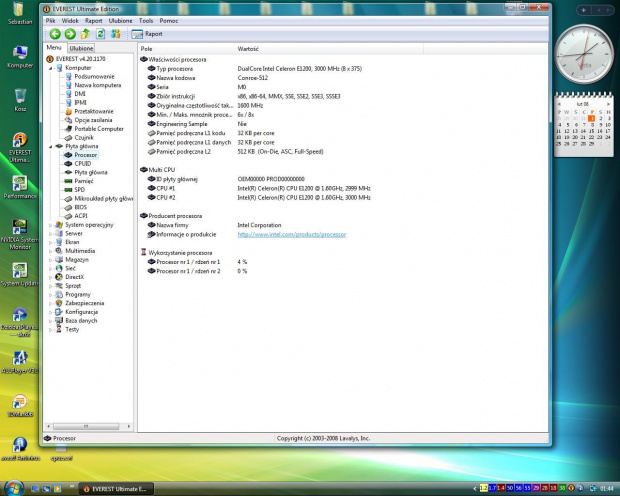Screen dimensions: 620x496
Task: Click the Sprzęt tree icon
Action: (59, 286)
